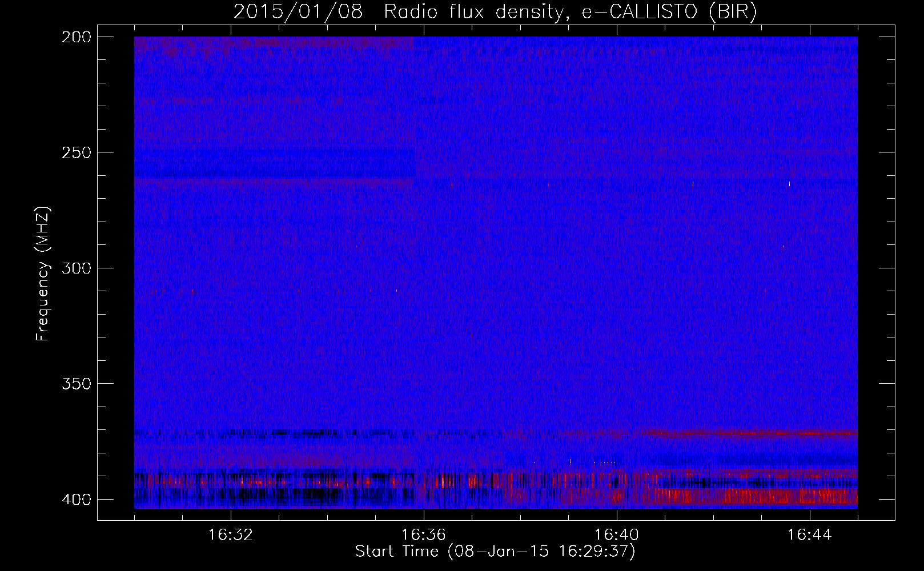Click the 'Start Time (08-Jan-15 16:29:37)' label

[495, 552]
